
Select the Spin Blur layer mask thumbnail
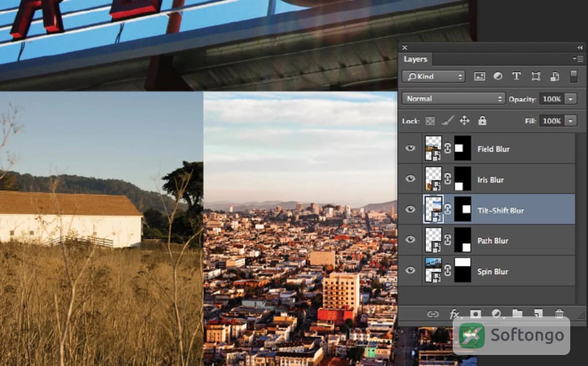[462, 270]
